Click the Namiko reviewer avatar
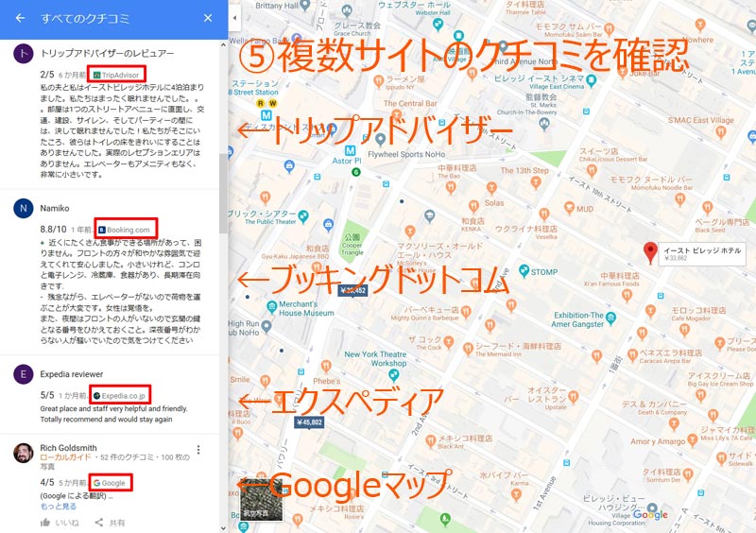The width and height of the screenshot is (756, 533). click(x=23, y=208)
